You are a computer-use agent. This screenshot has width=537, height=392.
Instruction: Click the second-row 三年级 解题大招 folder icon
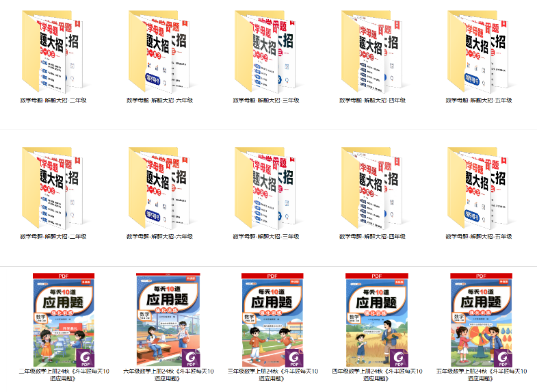[x=266, y=186]
